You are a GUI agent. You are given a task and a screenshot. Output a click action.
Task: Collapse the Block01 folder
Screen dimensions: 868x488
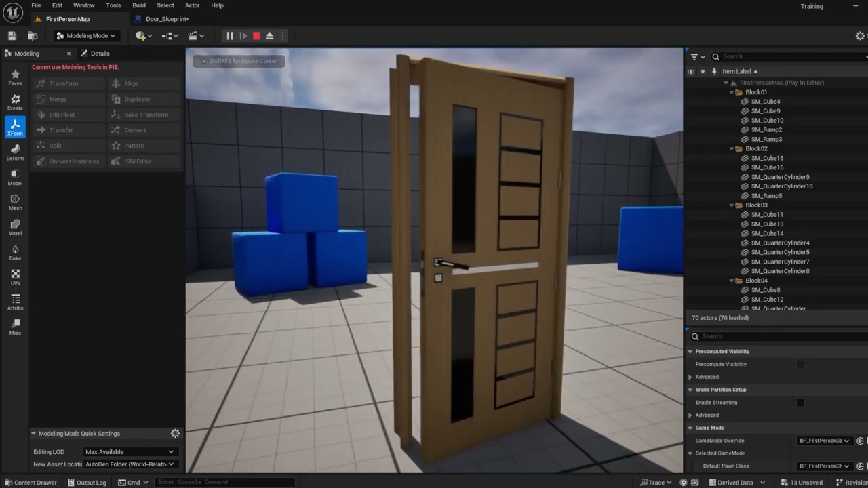732,92
